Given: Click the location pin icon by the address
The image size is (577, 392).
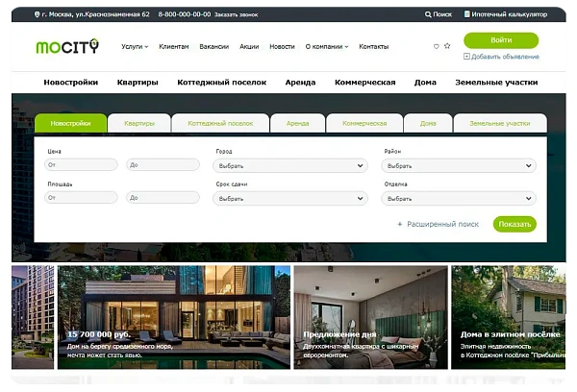Looking at the screenshot, I should [x=37, y=14].
